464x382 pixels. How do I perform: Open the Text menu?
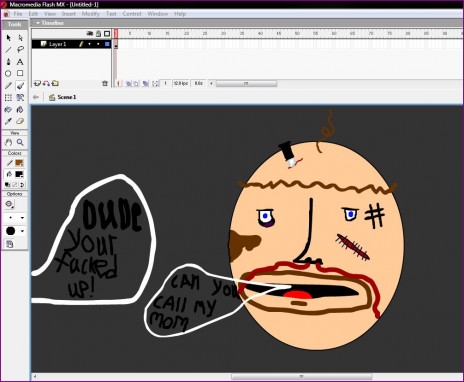(x=111, y=14)
